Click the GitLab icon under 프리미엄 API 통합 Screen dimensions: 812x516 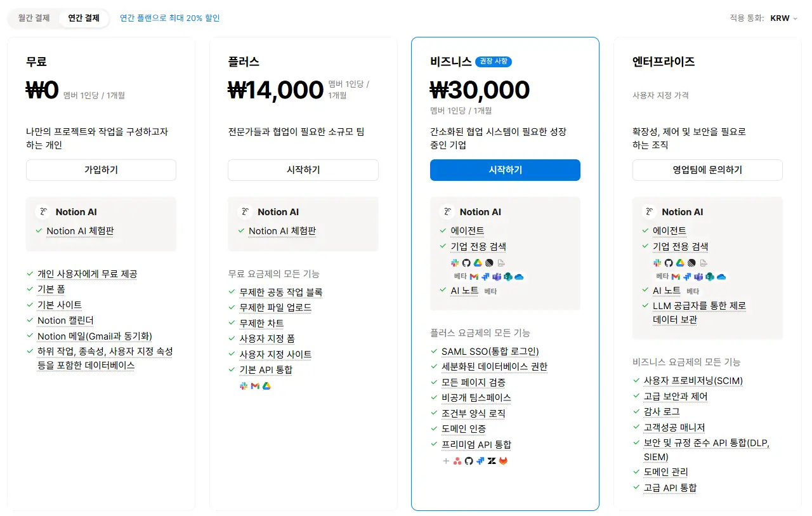[x=503, y=461]
